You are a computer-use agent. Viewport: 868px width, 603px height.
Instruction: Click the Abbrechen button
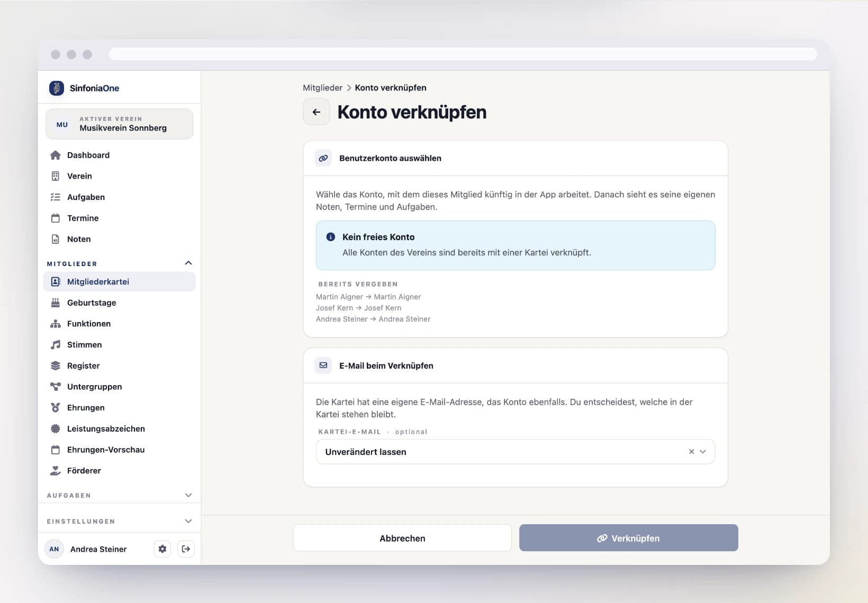(x=402, y=538)
